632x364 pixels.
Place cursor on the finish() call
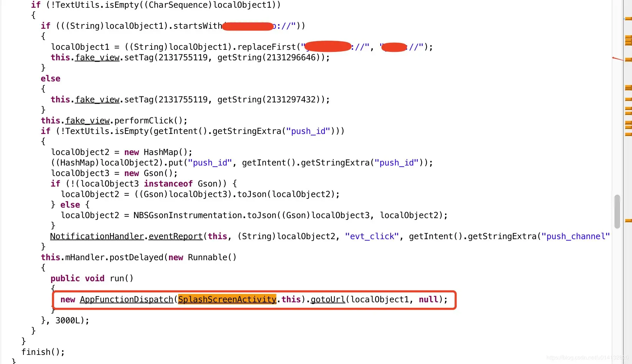(x=43, y=352)
